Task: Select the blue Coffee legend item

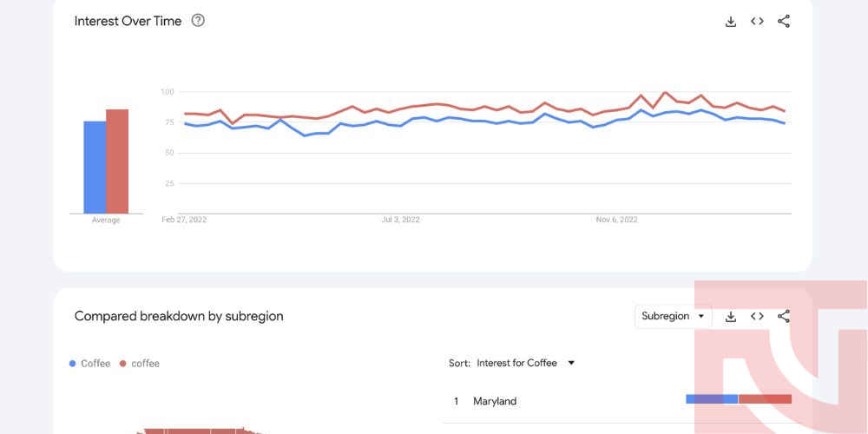Action: (89, 364)
